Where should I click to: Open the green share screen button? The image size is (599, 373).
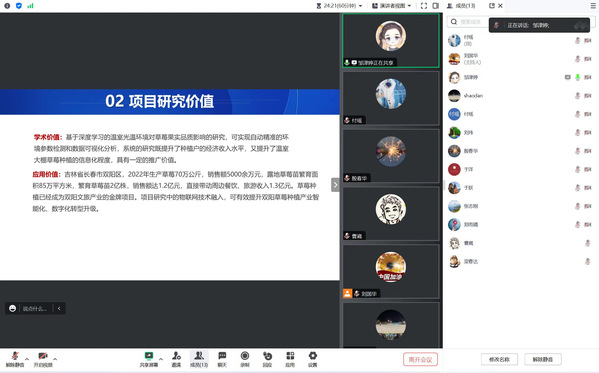[149, 359]
